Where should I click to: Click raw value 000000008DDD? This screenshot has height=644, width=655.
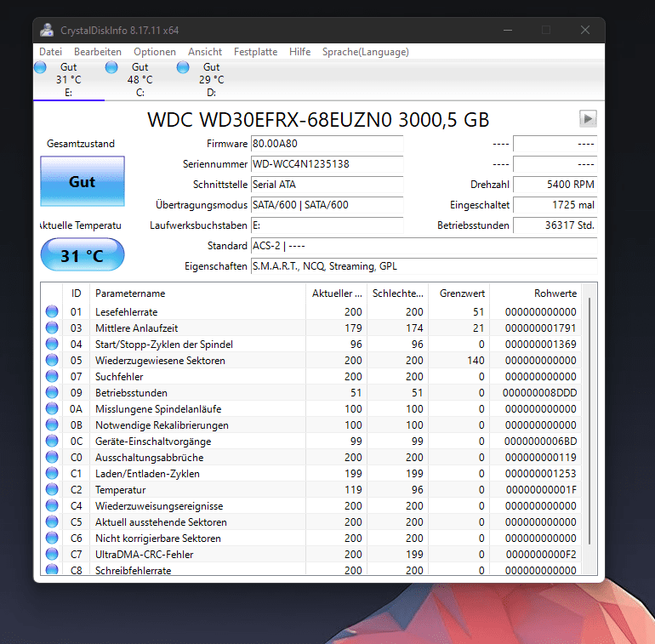[539, 393]
